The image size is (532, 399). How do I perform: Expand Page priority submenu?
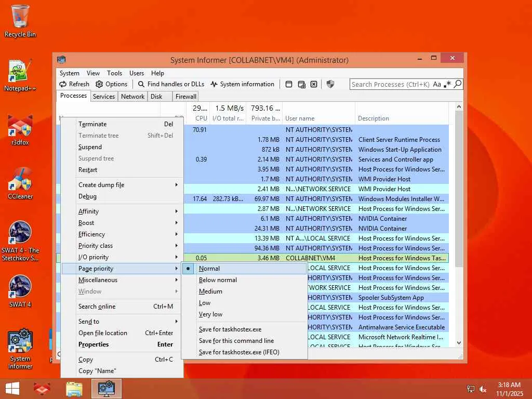[x=122, y=269]
